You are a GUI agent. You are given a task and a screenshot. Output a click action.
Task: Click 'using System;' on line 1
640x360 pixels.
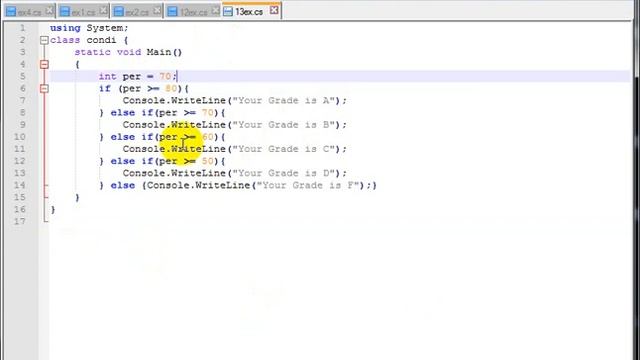89,28
